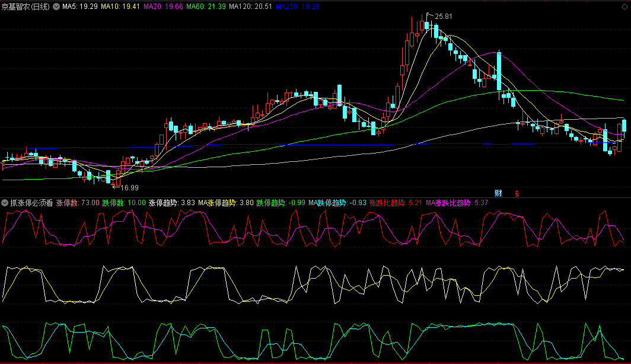Select the MA跌停趋势: -0.93 value
This screenshot has width=631, height=364.
click(x=337, y=203)
